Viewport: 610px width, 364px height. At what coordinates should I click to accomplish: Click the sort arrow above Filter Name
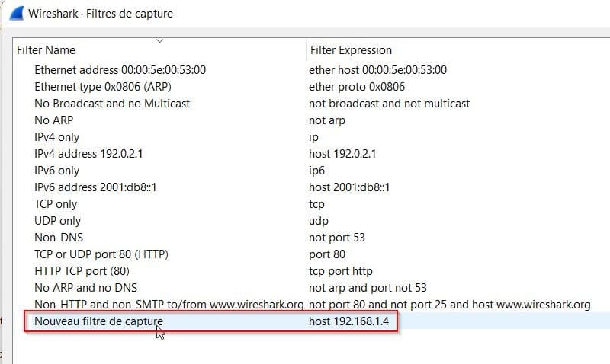(159, 40)
